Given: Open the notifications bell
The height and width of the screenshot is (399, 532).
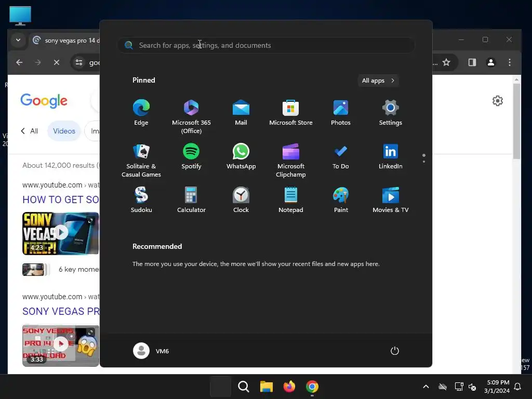Looking at the screenshot, I should point(517,387).
